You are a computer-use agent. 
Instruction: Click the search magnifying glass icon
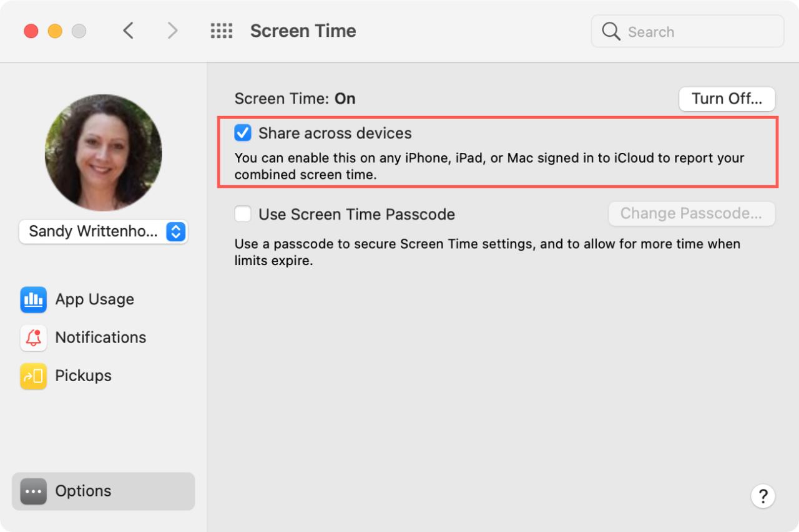(x=610, y=31)
